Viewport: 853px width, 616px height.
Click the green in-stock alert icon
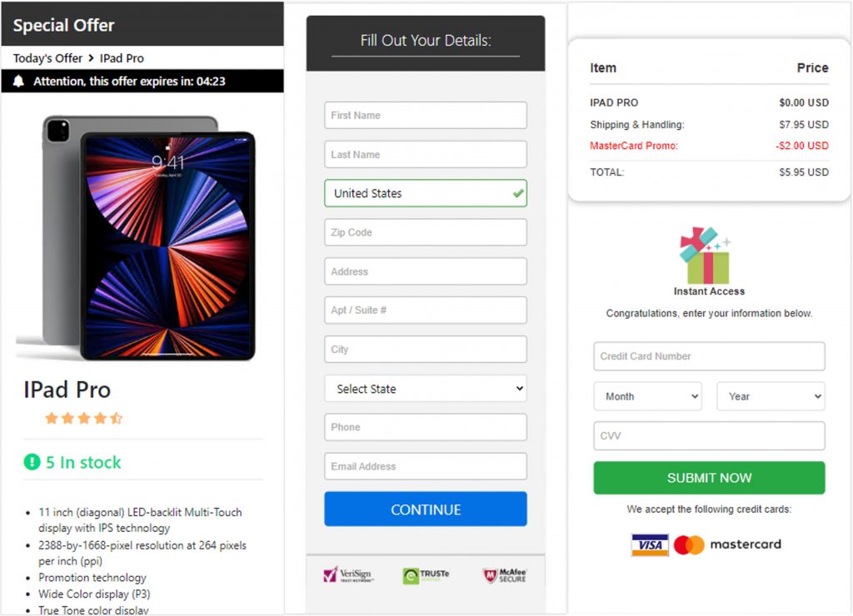coord(32,462)
